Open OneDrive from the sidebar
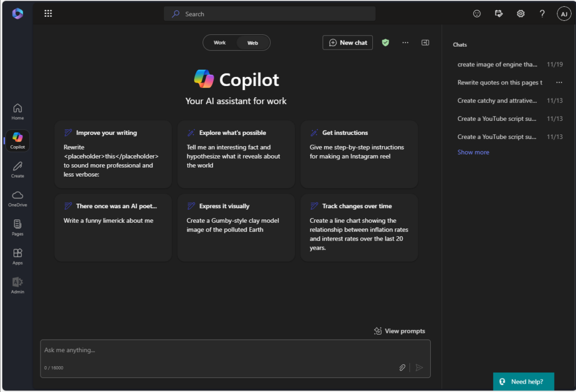This screenshot has width=576, height=392. 17,199
